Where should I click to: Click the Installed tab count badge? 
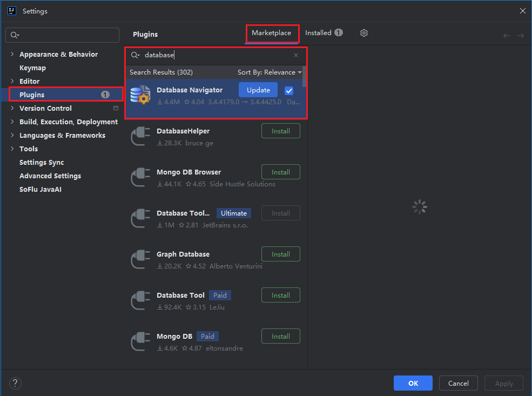339,32
